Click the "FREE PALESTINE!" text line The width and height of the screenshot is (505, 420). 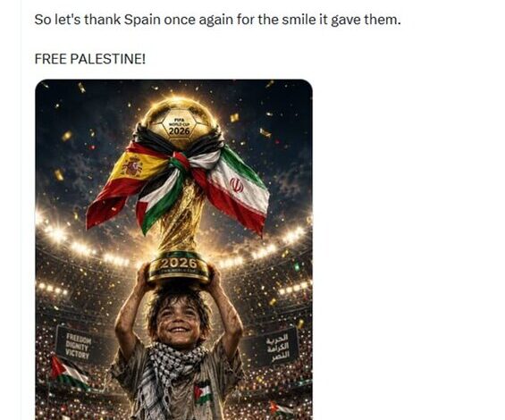point(90,59)
